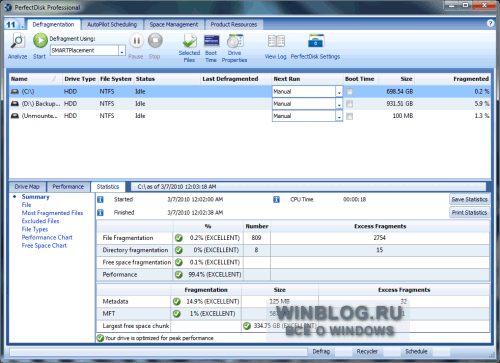The image size is (500, 363).
Task: Switch to AutoPilot Scheduling tab
Action: 112,24
